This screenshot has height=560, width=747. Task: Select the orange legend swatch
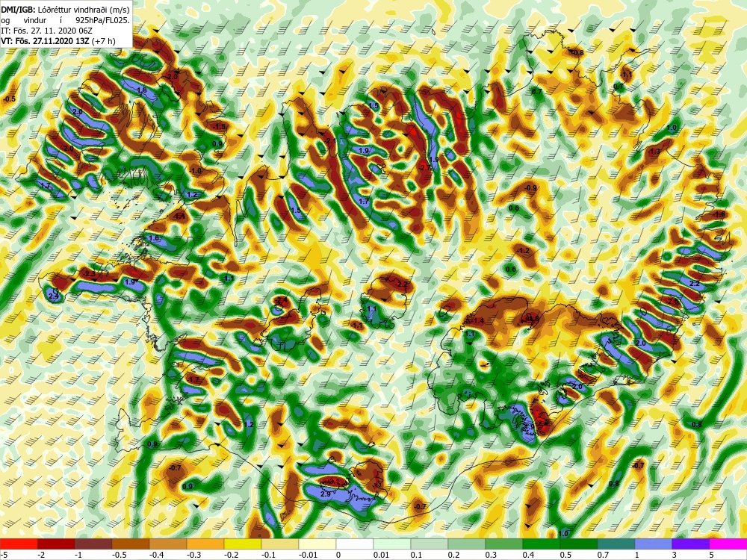click(x=205, y=544)
